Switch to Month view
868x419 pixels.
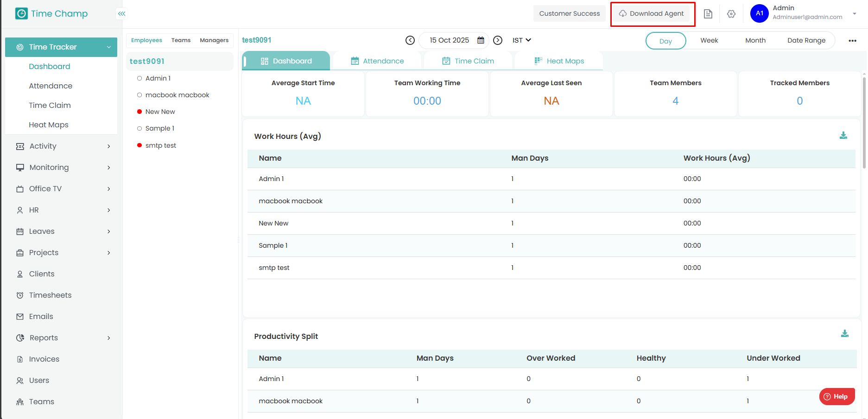[x=755, y=41]
